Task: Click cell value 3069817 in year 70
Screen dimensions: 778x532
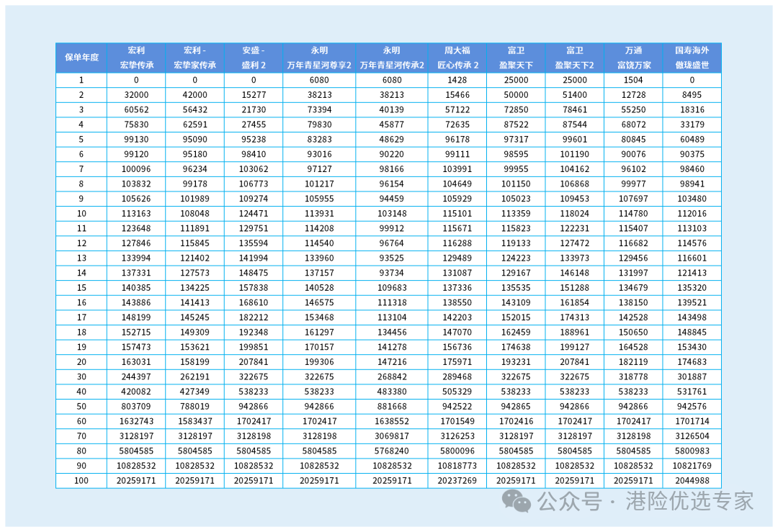Action: (391, 436)
